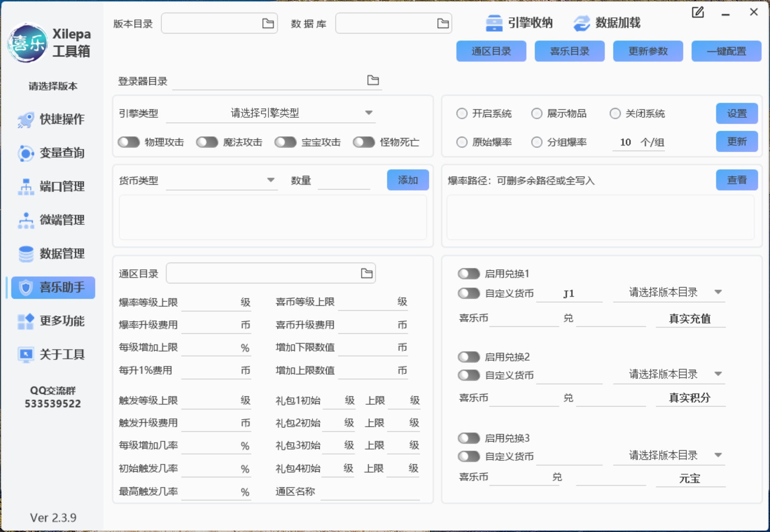Open 数据管理 database icon

click(x=26, y=254)
